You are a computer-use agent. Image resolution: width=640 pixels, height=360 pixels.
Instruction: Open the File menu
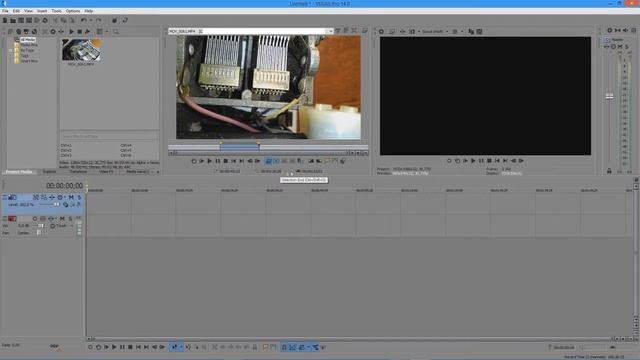(5, 11)
